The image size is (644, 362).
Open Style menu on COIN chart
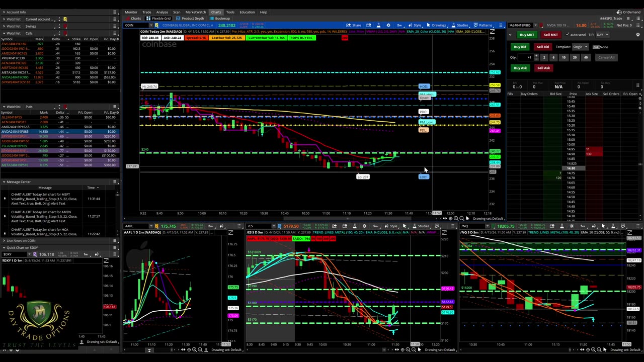pyautogui.click(x=416, y=25)
